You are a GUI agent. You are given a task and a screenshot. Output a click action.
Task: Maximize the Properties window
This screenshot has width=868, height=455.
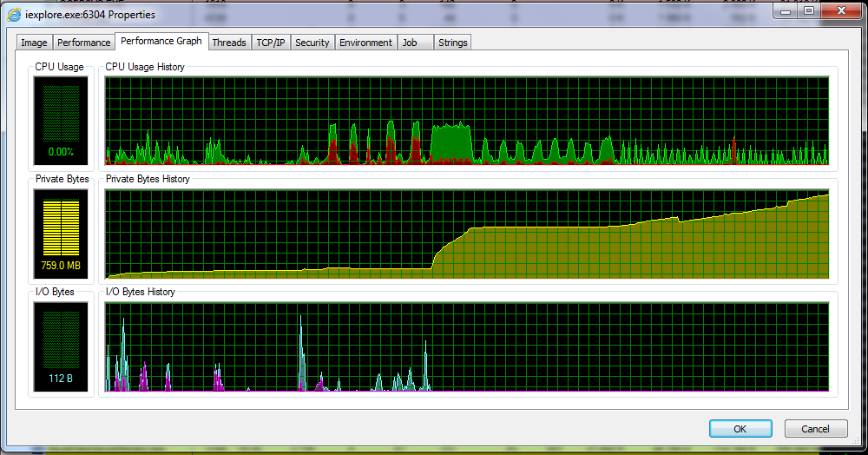(x=809, y=10)
